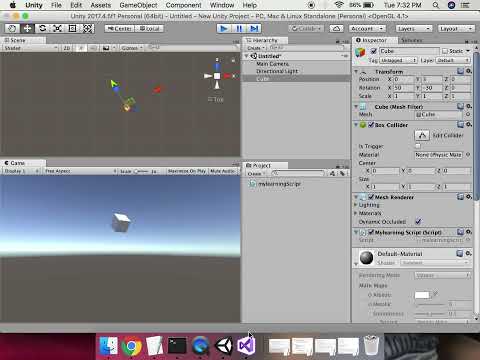Open the Account dropdown
The width and height of the screenshot is (480, 360).
pyautogui.click(x=367, y=29)
